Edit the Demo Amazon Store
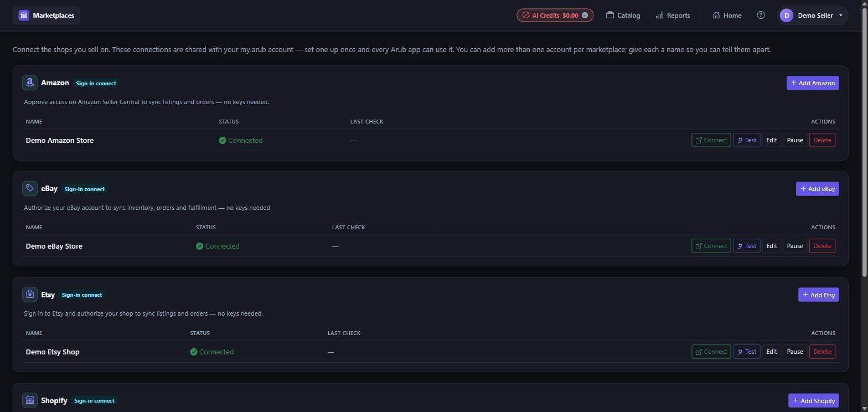Screen dimensions: 868x412 [772, 140]
